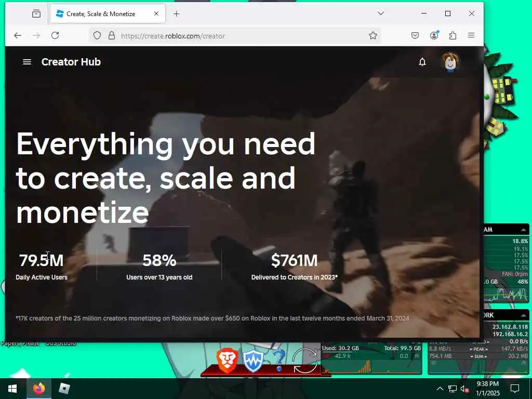Bookmark this page with the star icon

(373, 35)
